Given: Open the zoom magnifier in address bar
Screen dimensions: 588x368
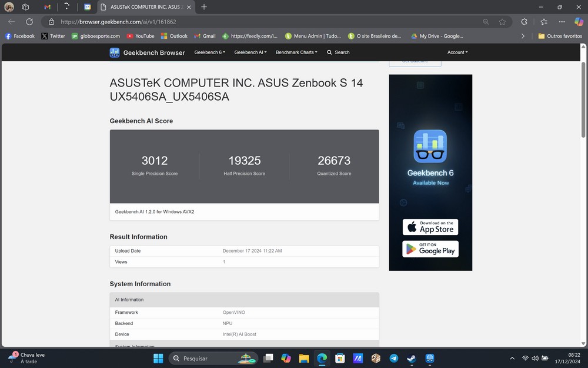Looking at the screenshot, I should tap(486, 22).
